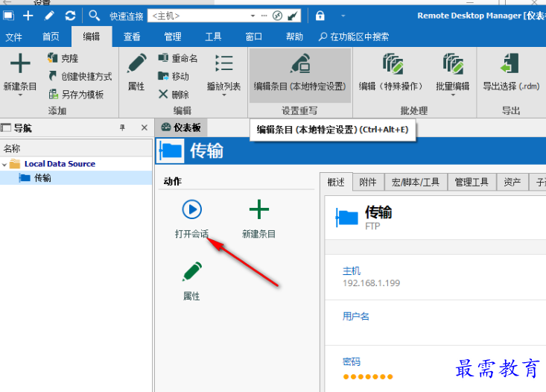
Task: Open the 文件 menu tab
Action: (x=14, y=37)
